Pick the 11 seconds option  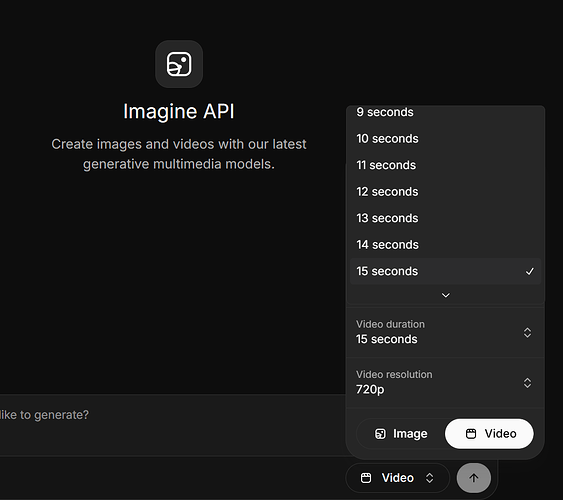click(445, 165)
